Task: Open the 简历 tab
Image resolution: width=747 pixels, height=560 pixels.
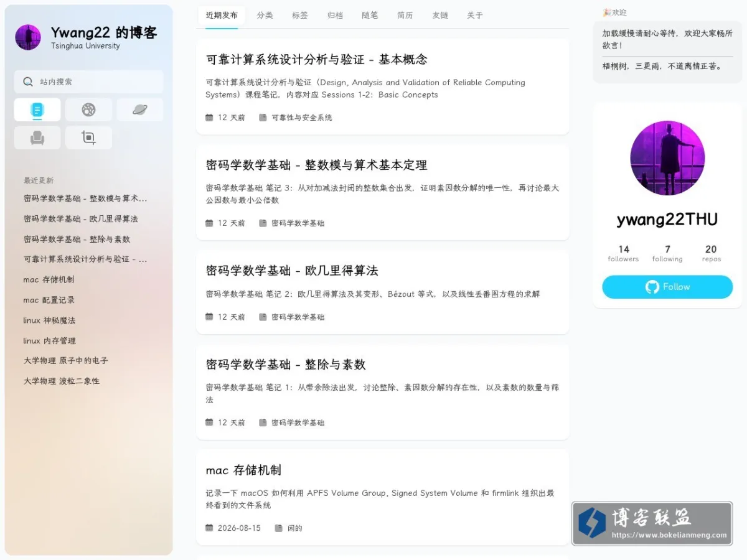Action: [405, 16]
